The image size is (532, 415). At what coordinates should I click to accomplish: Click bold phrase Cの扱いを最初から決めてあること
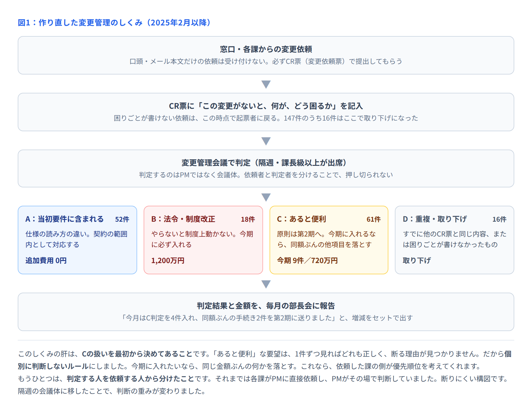click(x=137, y=354)
